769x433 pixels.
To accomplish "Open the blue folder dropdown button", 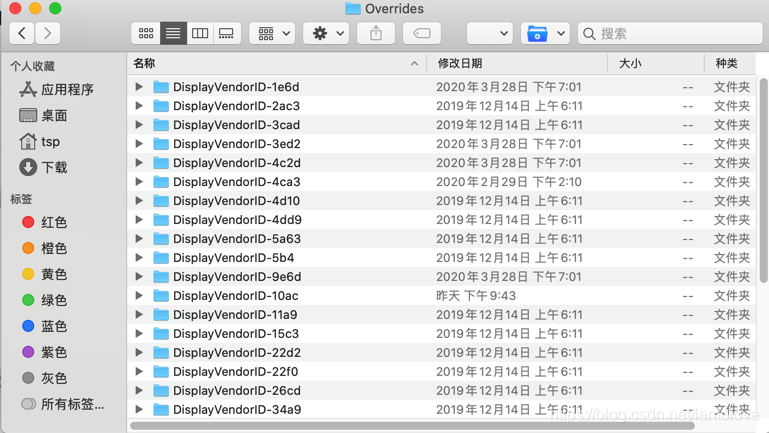I will click(x=545, y=33).
